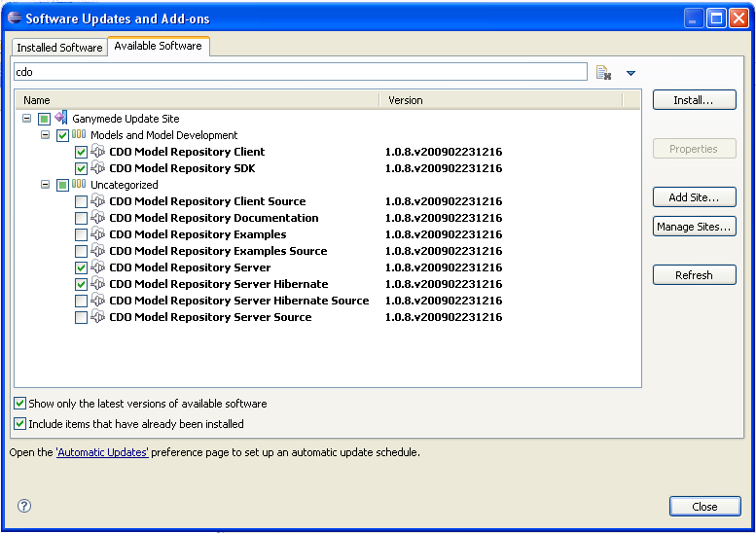Click the CDO Model Repository Server Source feature icon
756x533 pixels.
pos(98,316)
